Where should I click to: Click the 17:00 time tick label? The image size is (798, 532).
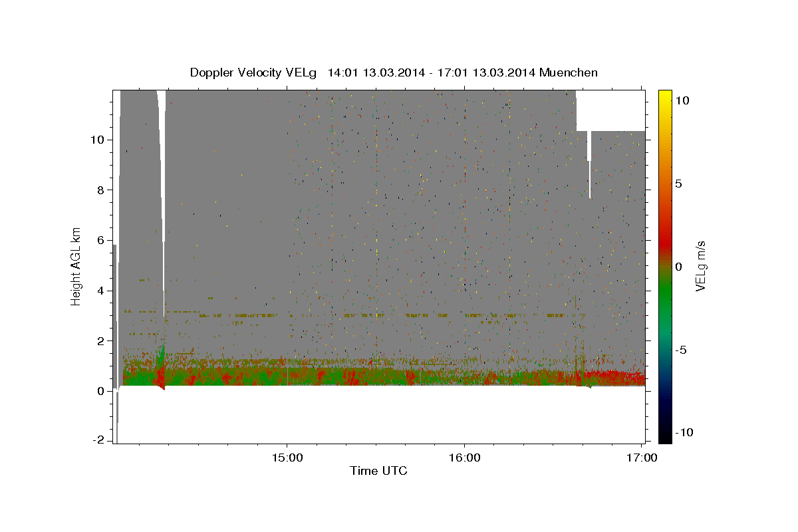click(641, 458)
